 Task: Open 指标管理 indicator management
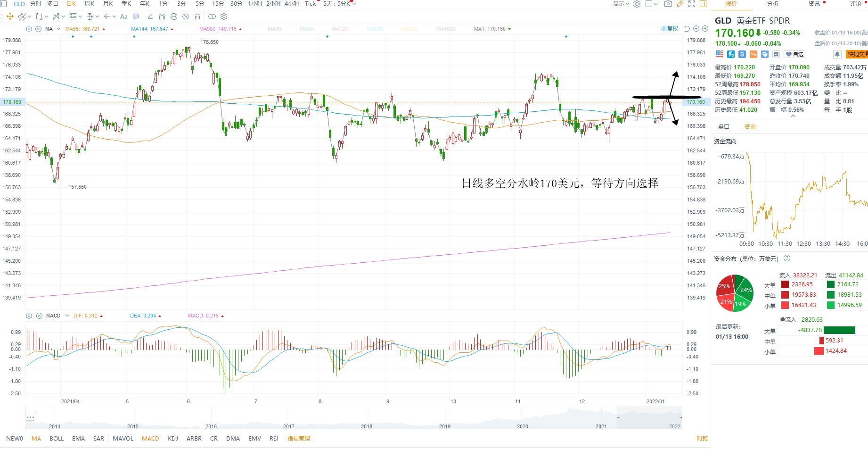pos(299,438)
